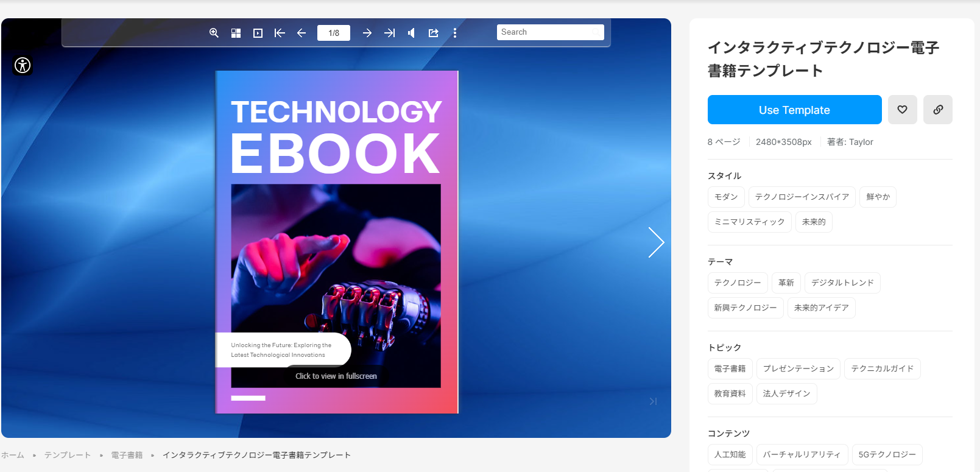Image resolution: width=980 pixels, height=472 pixels.
Task: Jump to the last page in toolbar
Action: (389, 33)
